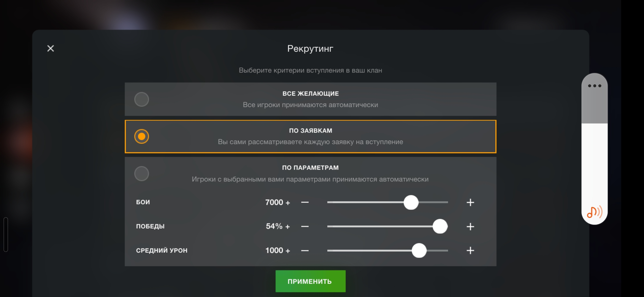Enable the ПО ПАРАМЕТРАМ radio button
Image resolution: width=644 pixels, height=297 pixels.
coord(141,174)
